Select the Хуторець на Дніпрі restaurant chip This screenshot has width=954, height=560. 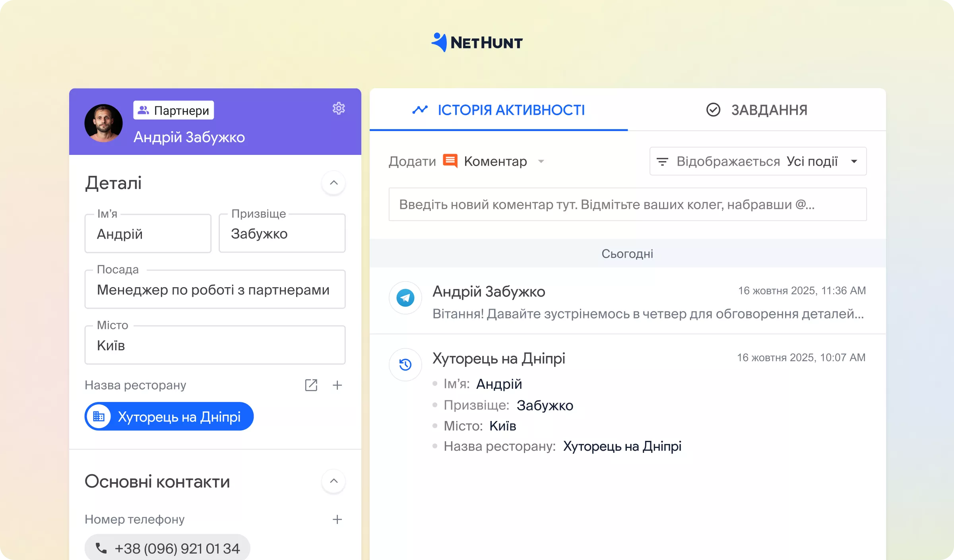[x=169, y=416]
